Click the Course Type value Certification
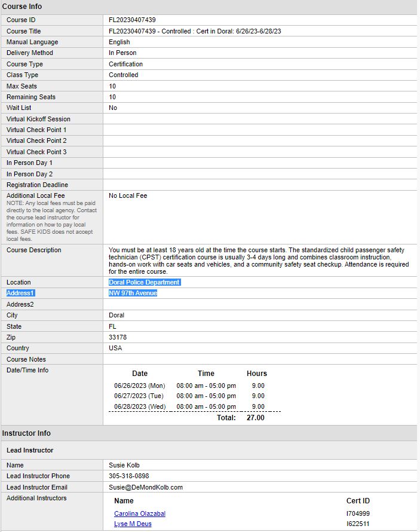 (x=126, y=64)
